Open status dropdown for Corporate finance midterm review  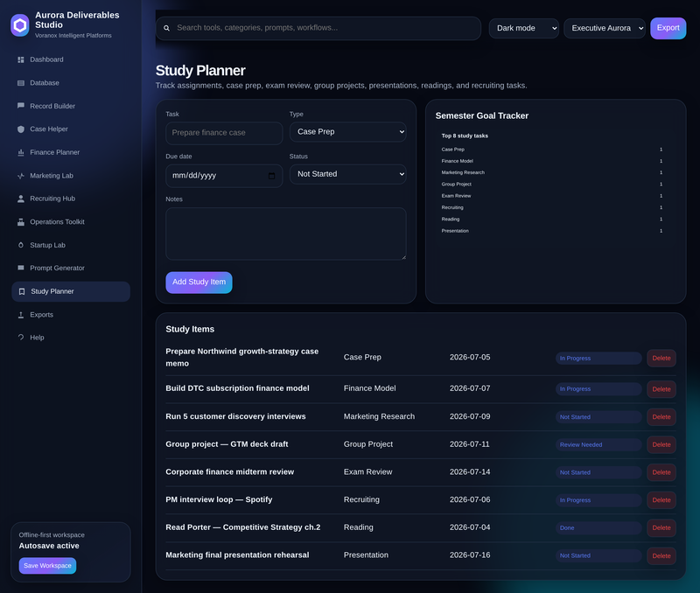pyautogui.click(x=598, y=472)
